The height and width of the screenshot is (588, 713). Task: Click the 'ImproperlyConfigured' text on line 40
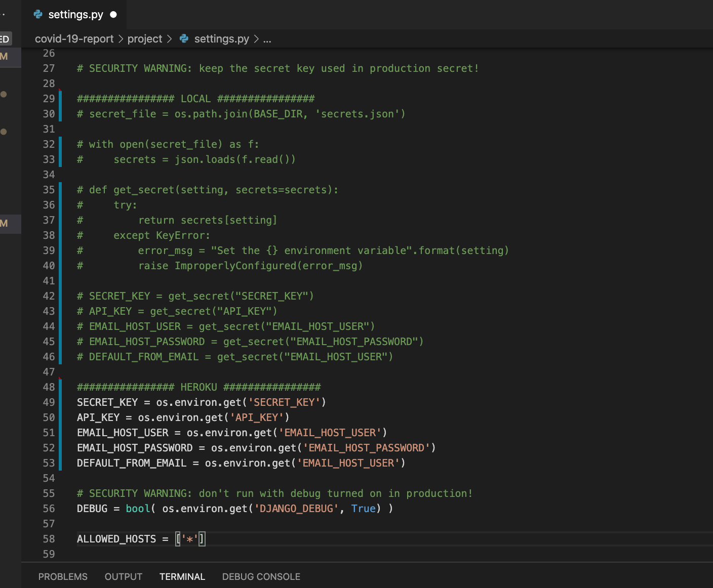coord(235,266)
